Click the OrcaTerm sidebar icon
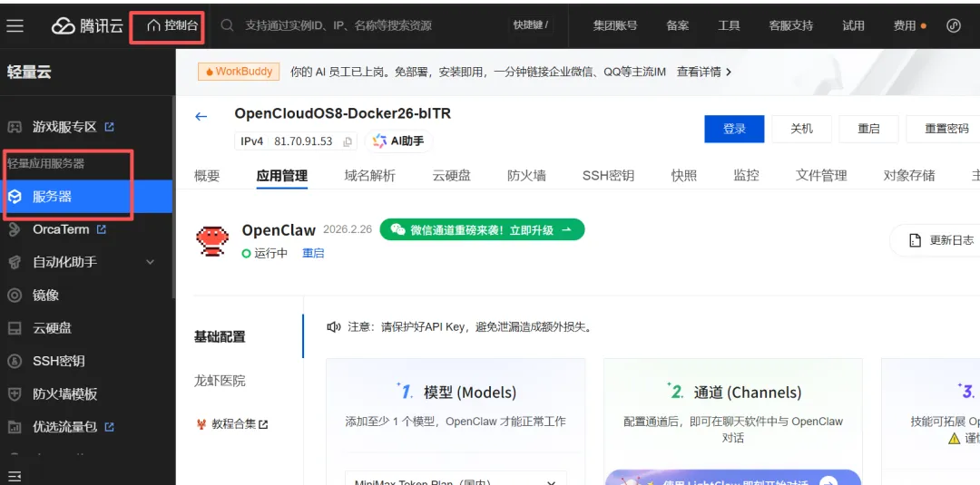Screen dimensions: 980x485 point(15,229)
